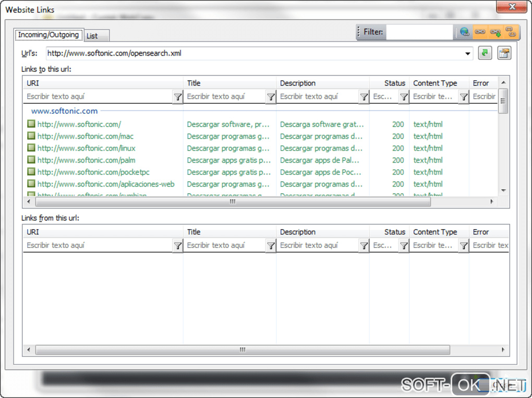Click Title filter text box in Links to table
The image size is (532, 398).
(225, 96)
